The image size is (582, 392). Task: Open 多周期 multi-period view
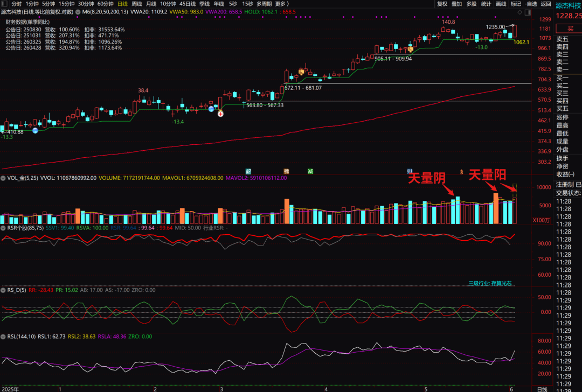click(264, 4)
